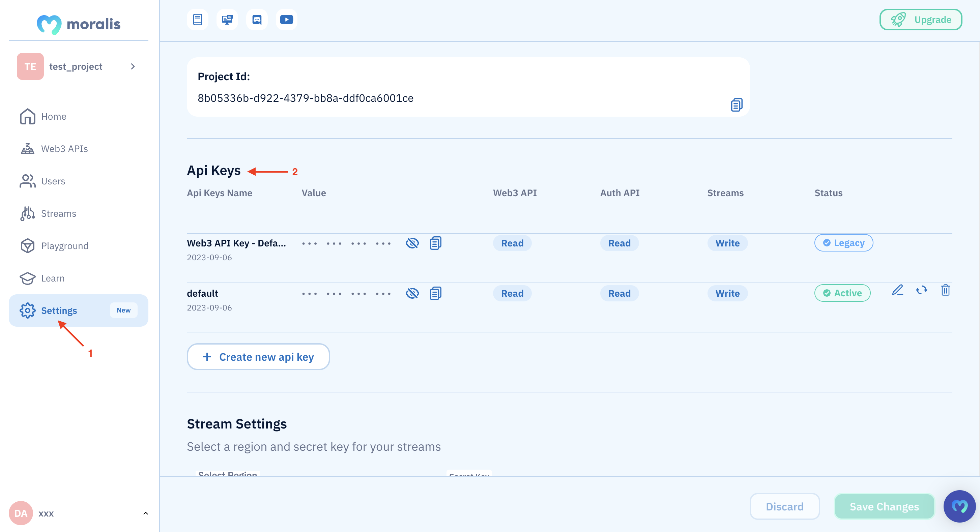Open Web3 APIs section
Image resolution: width=980 pixels, height=532 pixels.
tap(78, 149)
